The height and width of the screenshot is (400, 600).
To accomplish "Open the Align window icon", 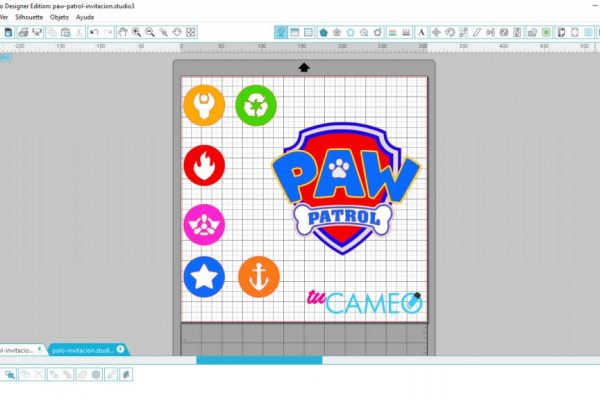I will pyautogui.click(x=491, y=33).
